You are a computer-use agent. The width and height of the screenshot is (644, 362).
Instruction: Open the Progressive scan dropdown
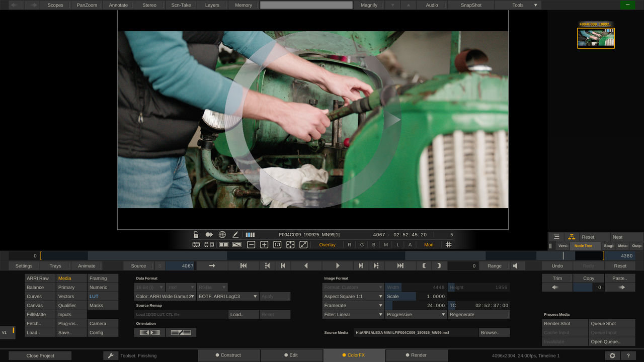click(x=416, y=315)
